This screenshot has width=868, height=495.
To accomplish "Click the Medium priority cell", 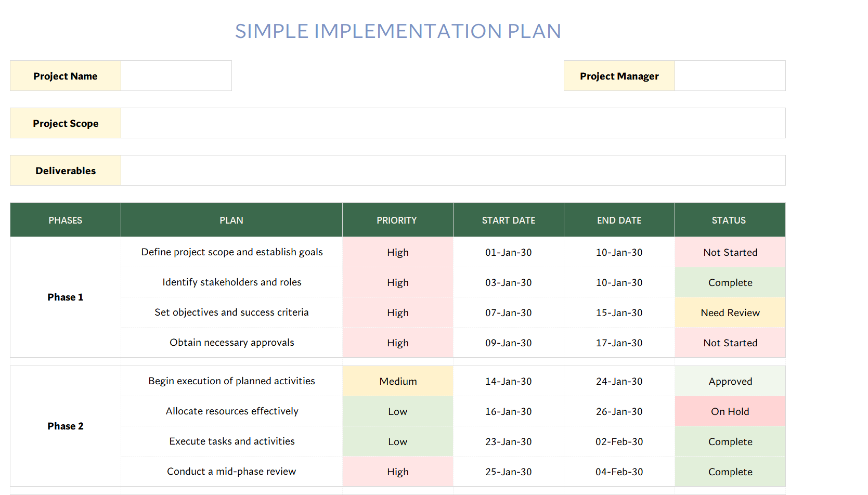I will tap(398, 381).
